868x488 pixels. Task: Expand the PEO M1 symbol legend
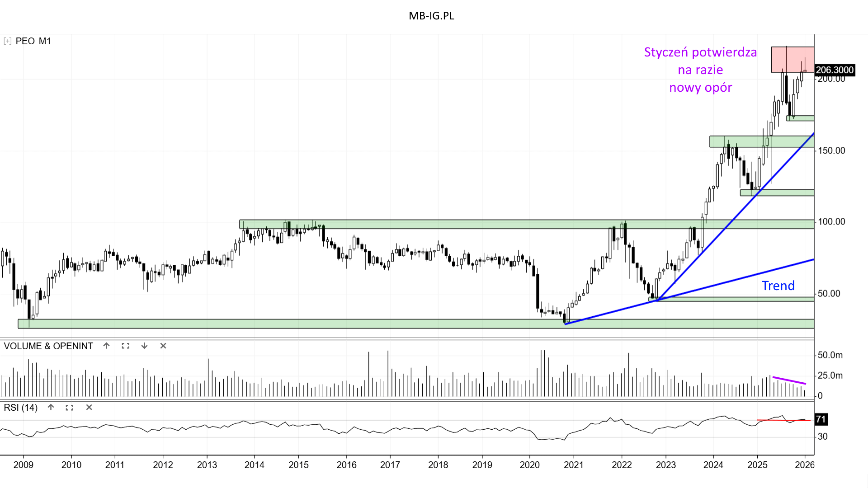click(7, 41)
